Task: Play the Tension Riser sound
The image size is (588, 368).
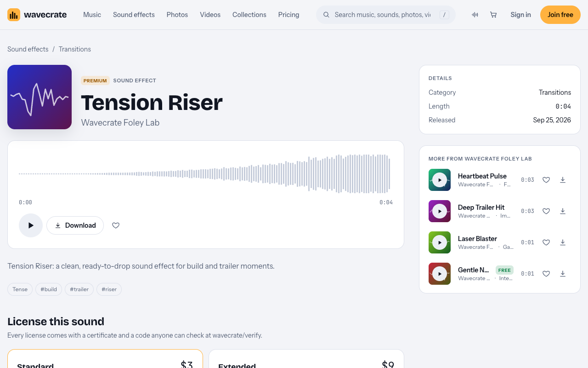Action: tap(31, 225)
